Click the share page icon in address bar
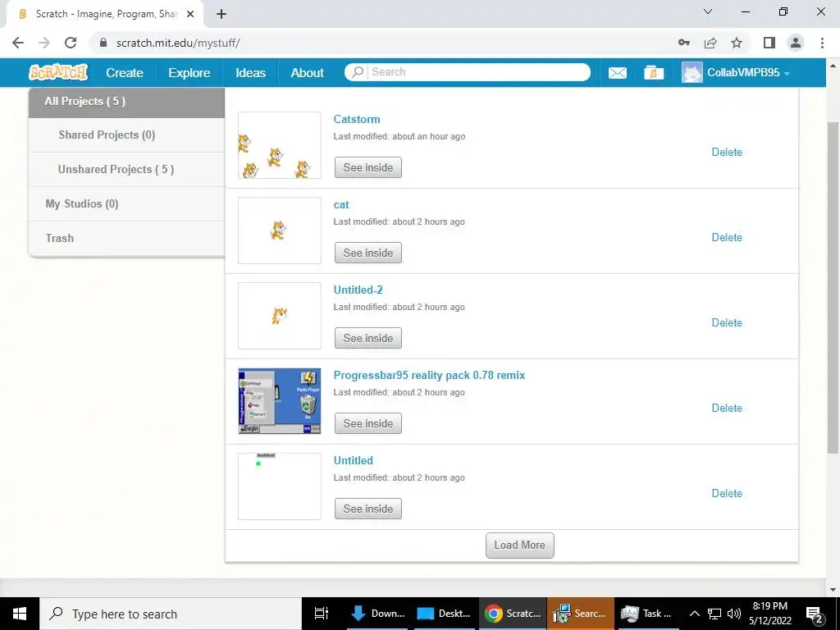This screenshot has width=840, height=630. [x=710, y=43]
